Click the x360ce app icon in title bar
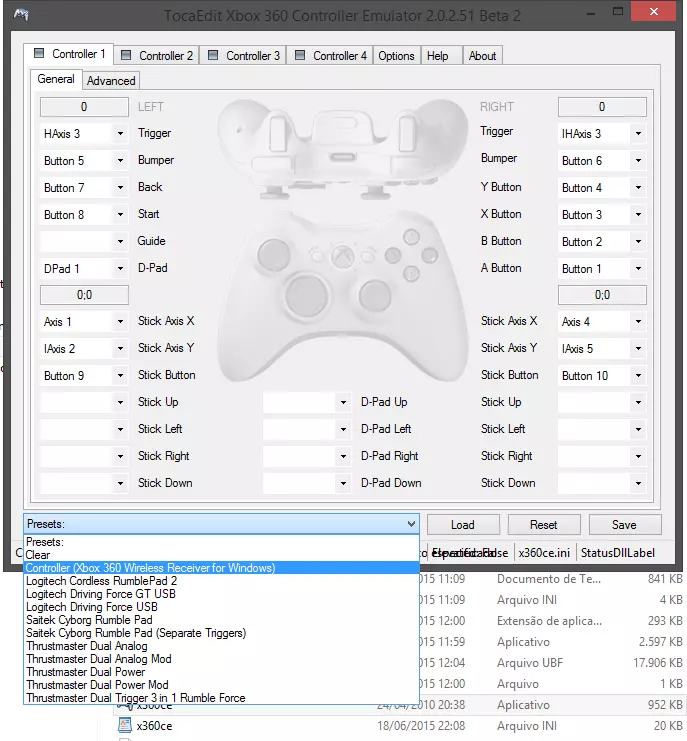Image resolution: width=687 pixels, height=741 pixels. pos(21,15)
